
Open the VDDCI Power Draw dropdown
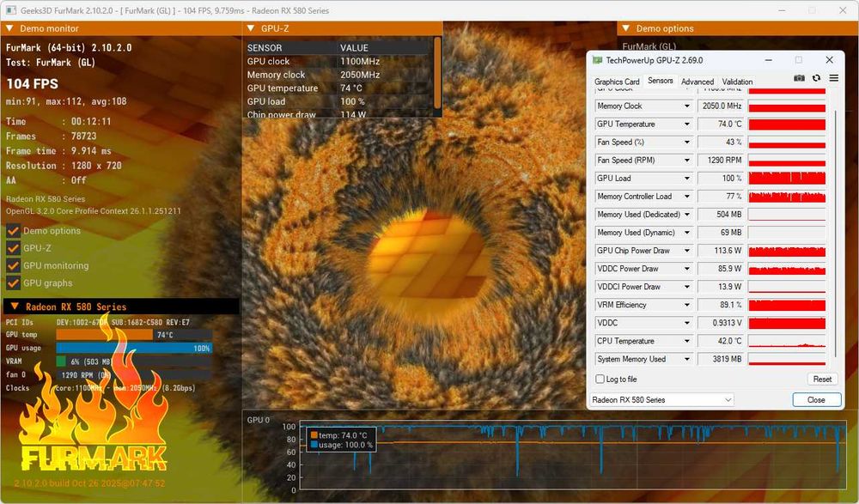pyautogui.click(x=686, y=287)
